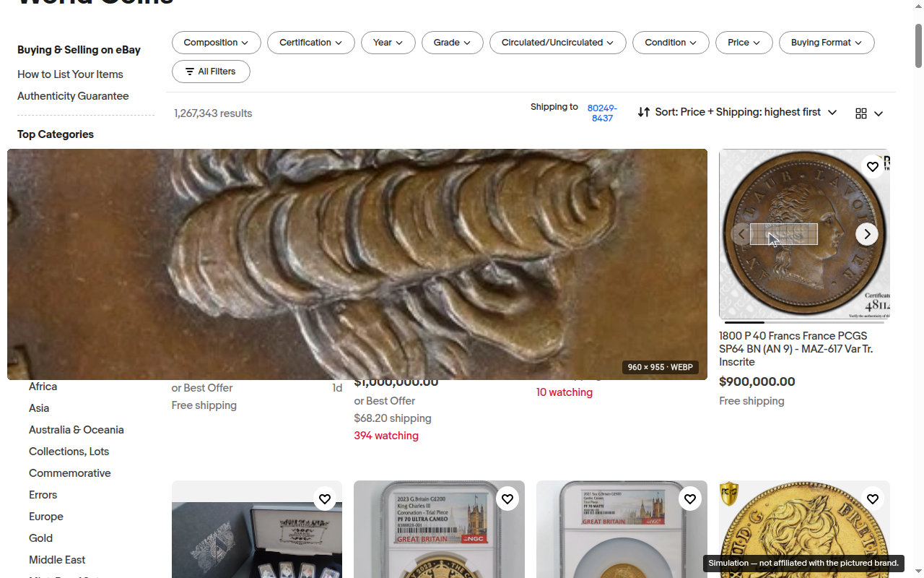Select the Commemorative category

(x=70, y=473)
